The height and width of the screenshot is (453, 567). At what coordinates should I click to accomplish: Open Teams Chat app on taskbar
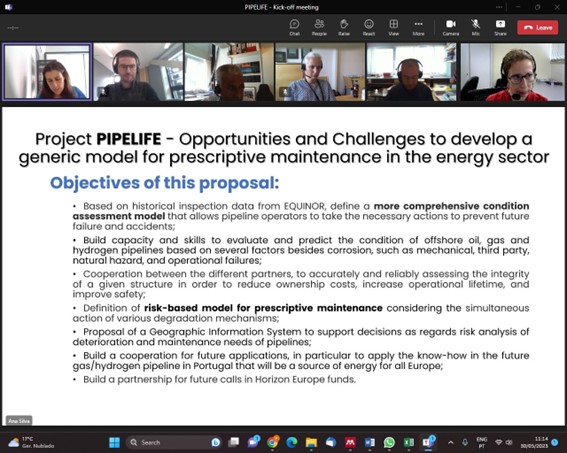(x=253, y=442)
